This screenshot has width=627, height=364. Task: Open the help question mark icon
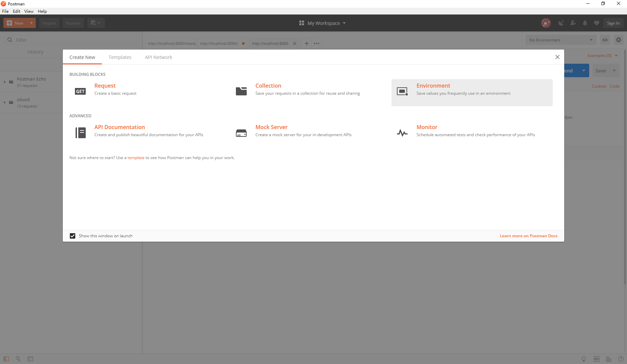click(621, 359)
